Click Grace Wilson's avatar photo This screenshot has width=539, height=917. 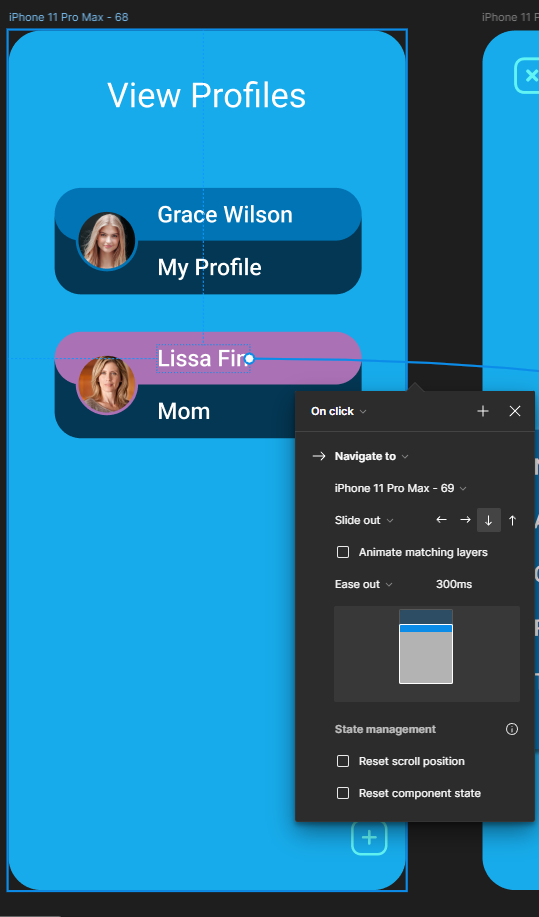106,240
